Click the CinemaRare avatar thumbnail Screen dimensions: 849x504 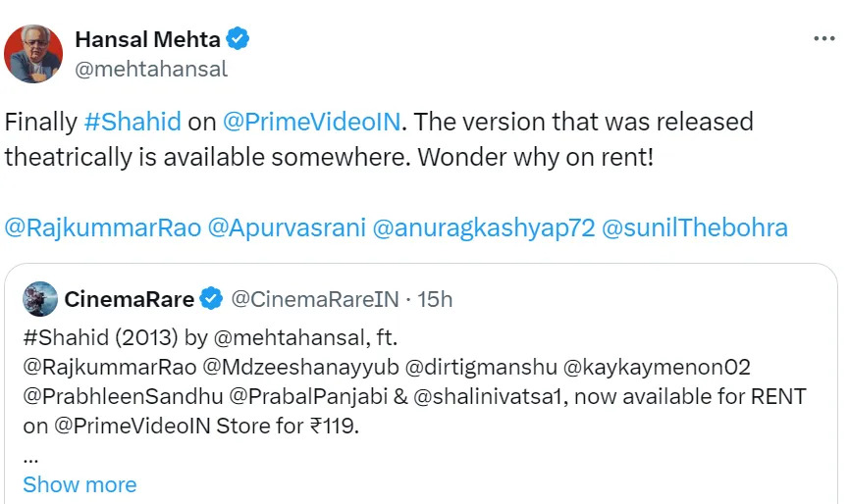coord(40,298)
